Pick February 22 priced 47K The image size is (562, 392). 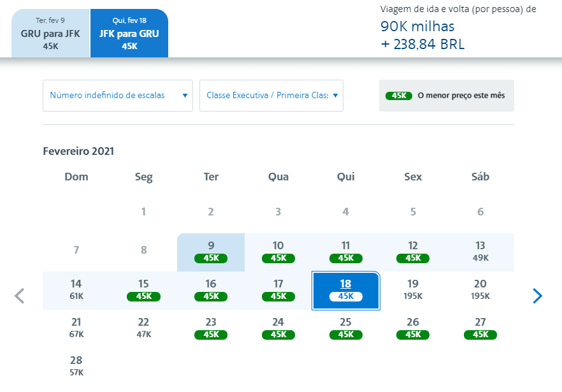click(x=143, y=328)
